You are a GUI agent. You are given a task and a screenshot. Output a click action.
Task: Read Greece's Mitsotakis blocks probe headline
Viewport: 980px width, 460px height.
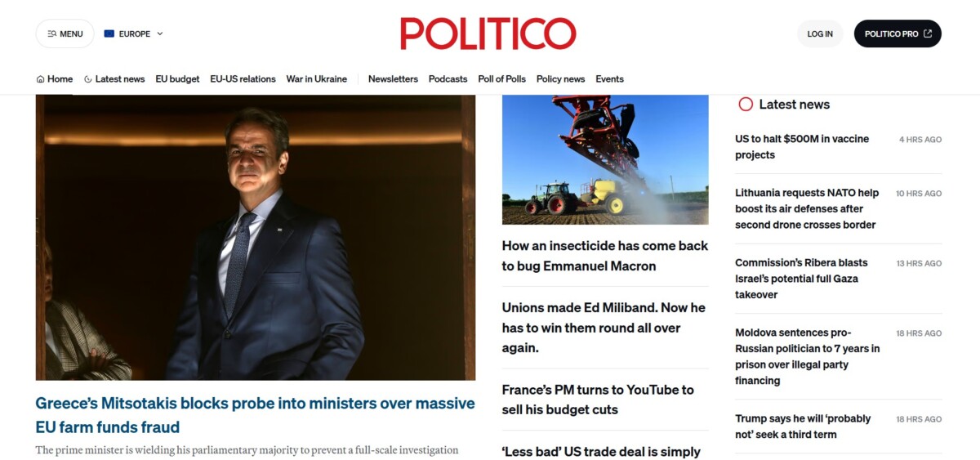click(255, 415)
